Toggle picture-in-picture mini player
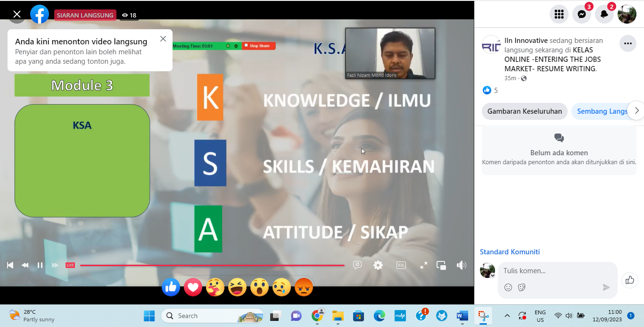Viewport: 644px width, 327px height. click(441, 265)
